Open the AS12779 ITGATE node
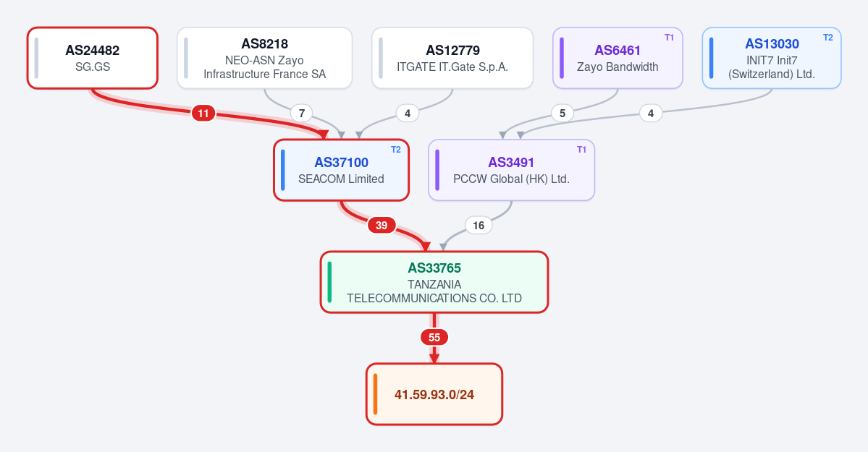 coord(452,58)
